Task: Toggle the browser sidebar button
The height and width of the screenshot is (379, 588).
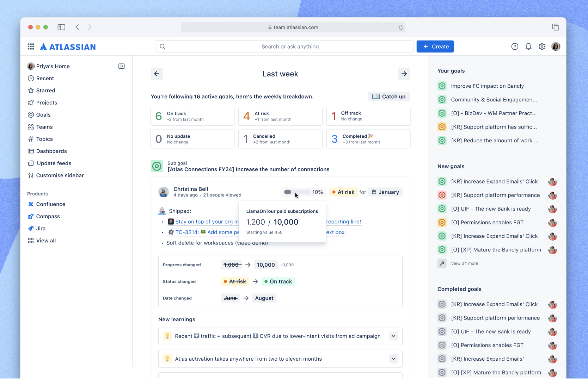Action: 61,27
